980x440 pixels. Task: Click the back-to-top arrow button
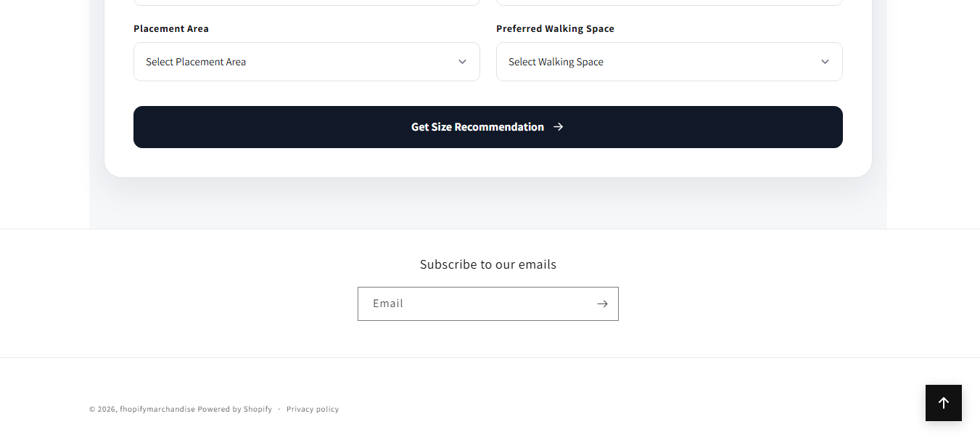click(x=943, y=403)
